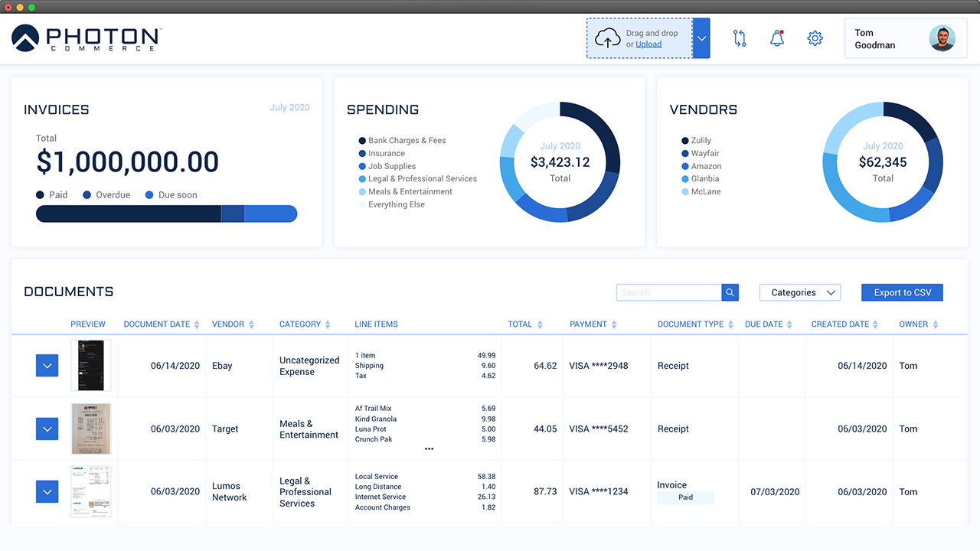Image resolution: width=980 pixels, height=551 pixels.
Task: Click the Photon Commerce logo
Action: (87, 38)
